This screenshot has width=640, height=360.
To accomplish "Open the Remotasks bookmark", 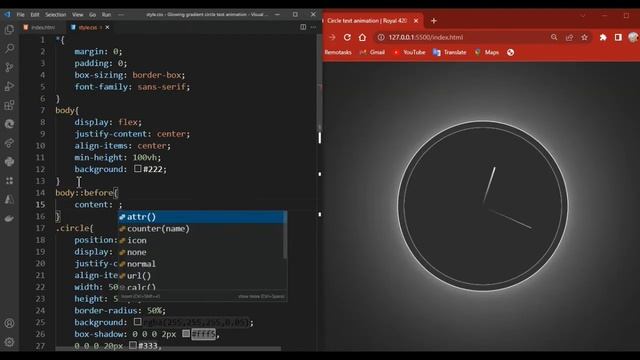I will coord(338,52).
